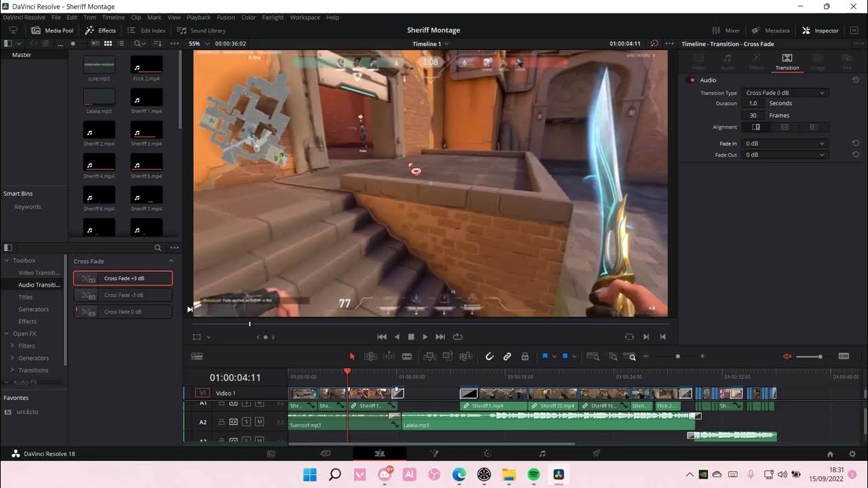Click the Insert Clip icon in timeline toolbar
868x488 pixels.
point(429,357)
